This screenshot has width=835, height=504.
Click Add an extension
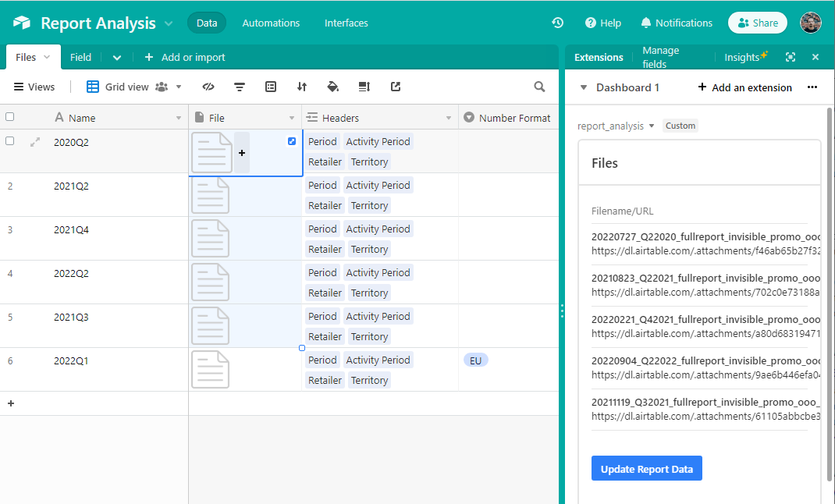tap(744, 87)
